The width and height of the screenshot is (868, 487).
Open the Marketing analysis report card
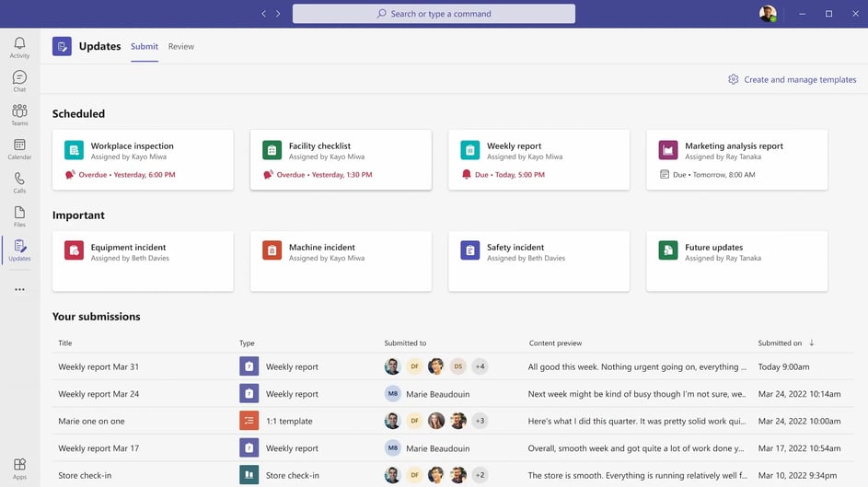[736, 159]
